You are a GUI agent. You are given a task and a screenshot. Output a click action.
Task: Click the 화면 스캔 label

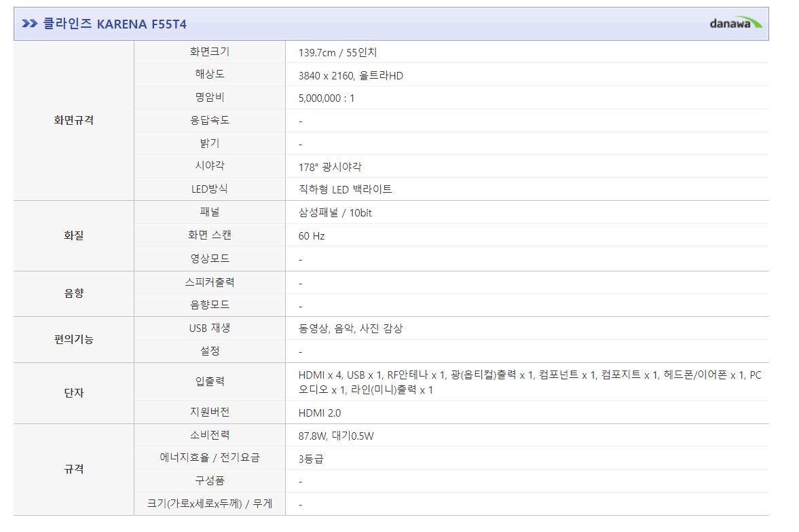click(210, 235)
